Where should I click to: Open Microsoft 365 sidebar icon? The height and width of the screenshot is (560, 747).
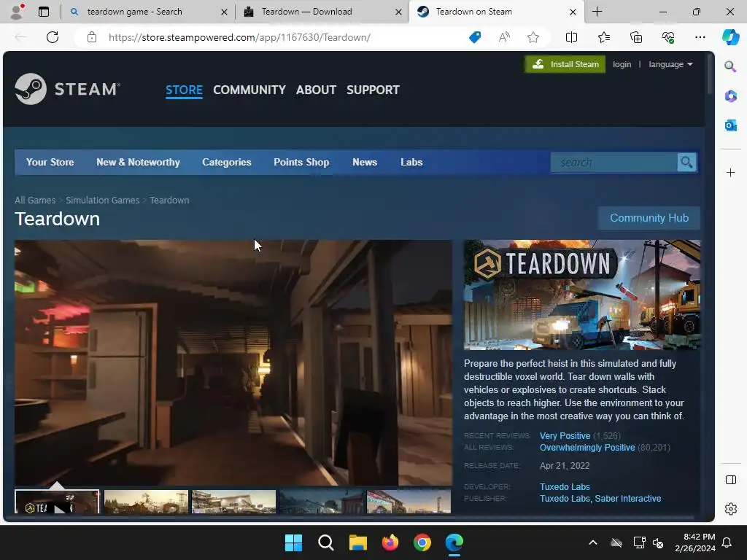(730, 96)
